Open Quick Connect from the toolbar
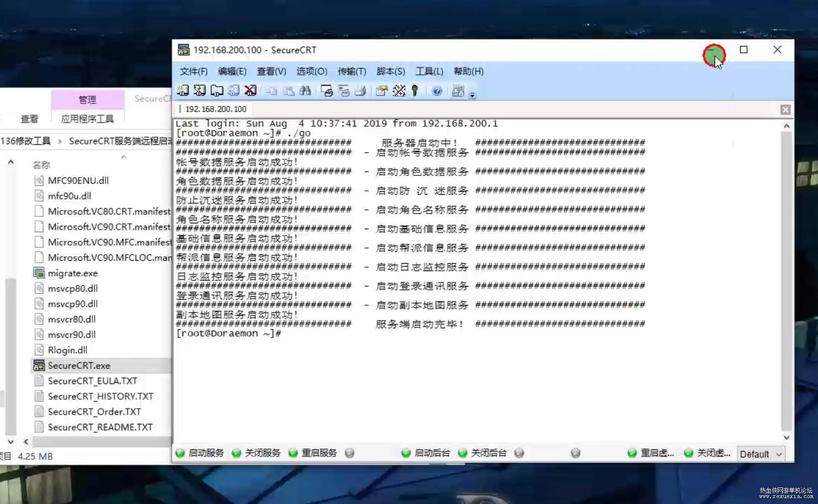The image size is (818, 504). pos(200,91)
